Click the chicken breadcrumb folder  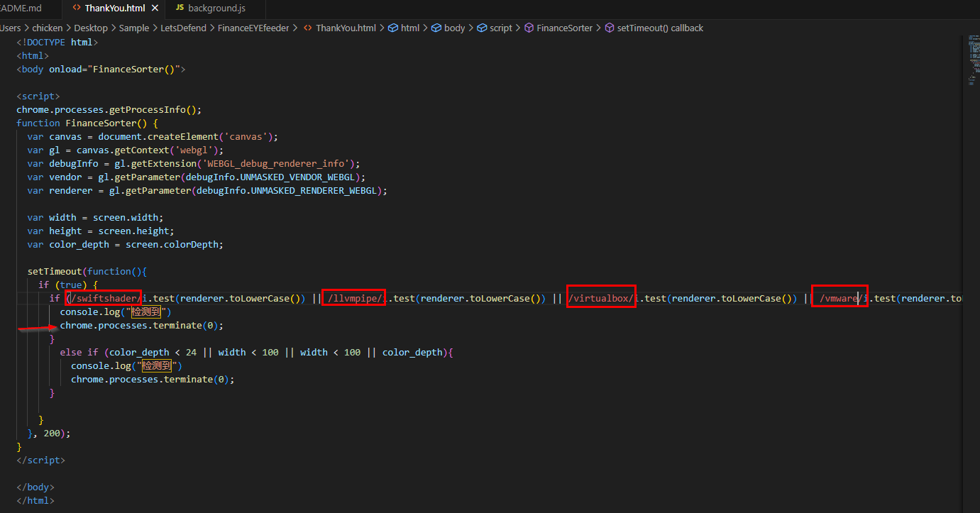(48, 28)
